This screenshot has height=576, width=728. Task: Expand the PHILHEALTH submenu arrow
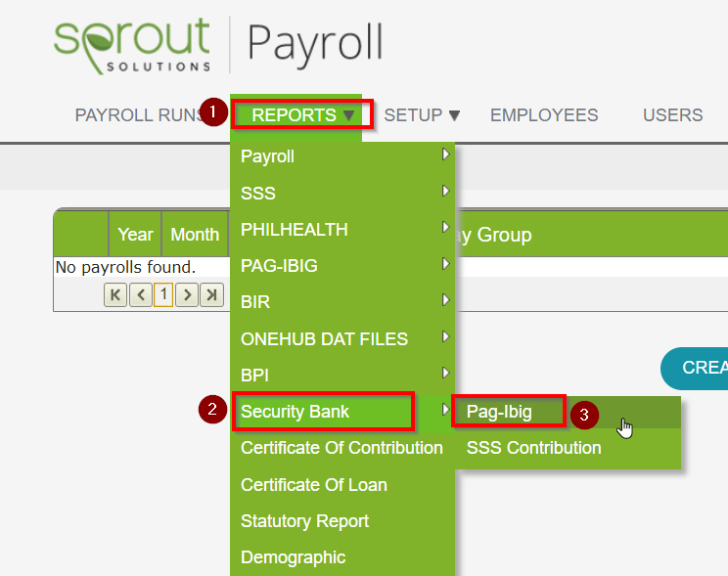[x=446, y=227]
